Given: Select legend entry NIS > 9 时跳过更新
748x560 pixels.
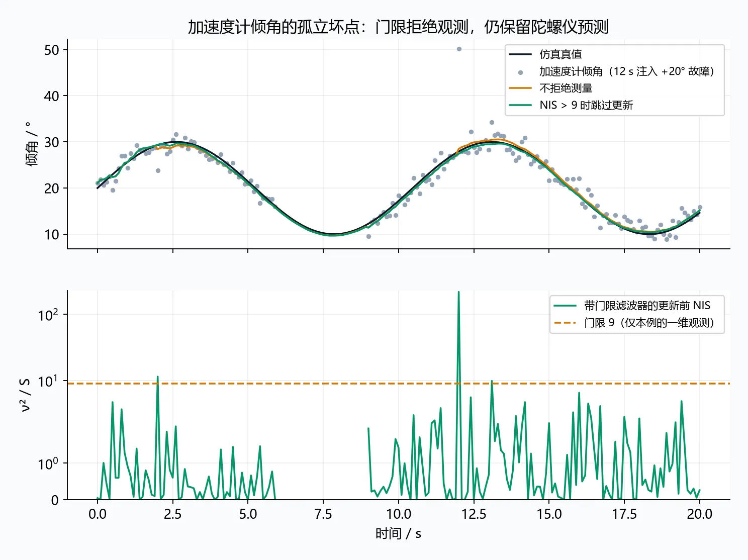Looking at the screenshot, I should [x=586, y=105].
